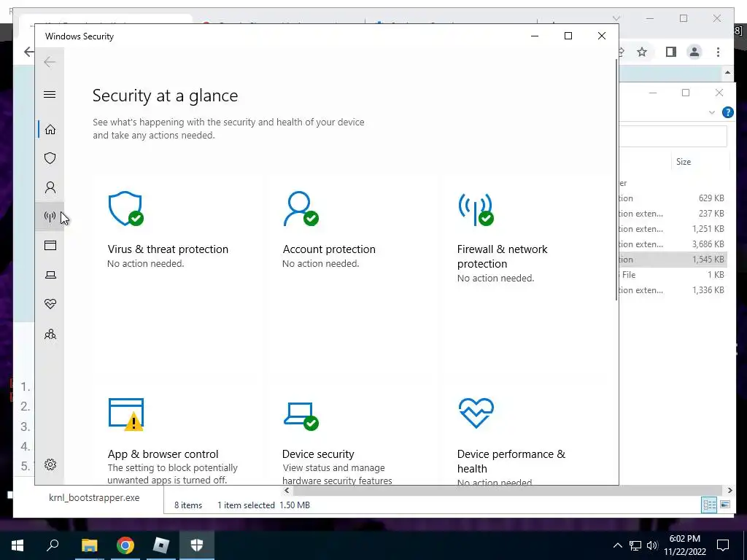The image size is (747, 560).
Task: Switch Explorer to large icons view
Action: click(x=725, y=505)
